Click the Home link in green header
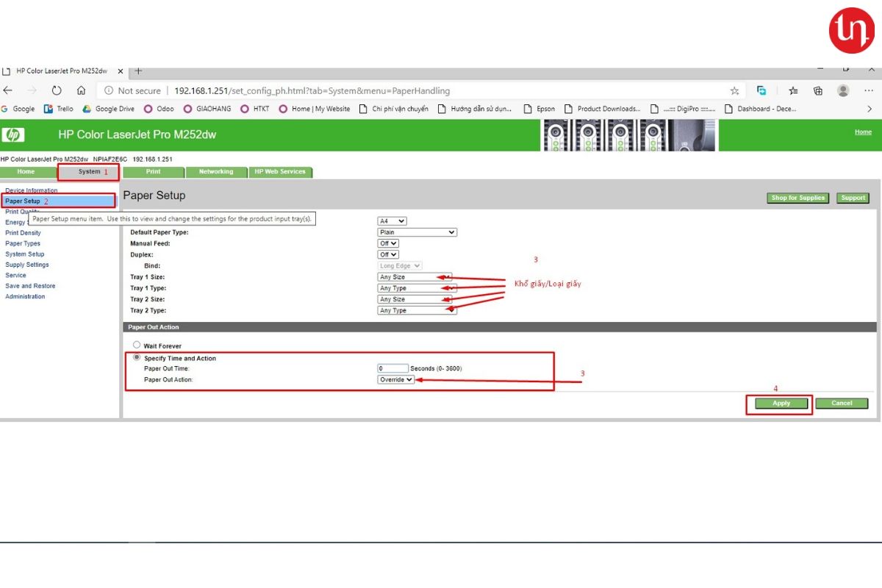Screen dimensions: 882x588 pyautogui.click(x=863, y=132)
